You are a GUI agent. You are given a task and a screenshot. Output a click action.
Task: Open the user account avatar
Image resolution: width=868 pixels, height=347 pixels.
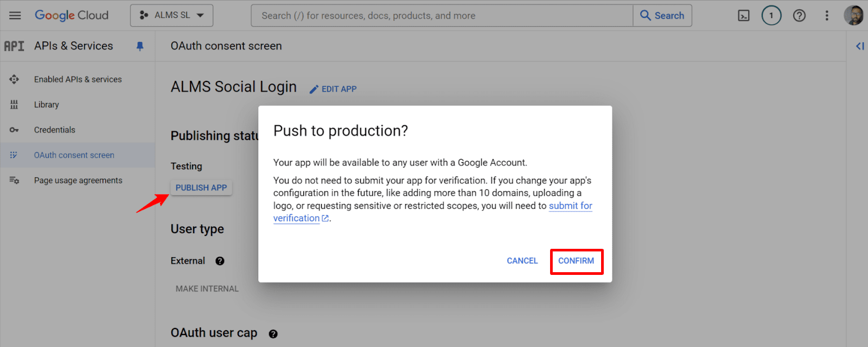tap(854, 15)
